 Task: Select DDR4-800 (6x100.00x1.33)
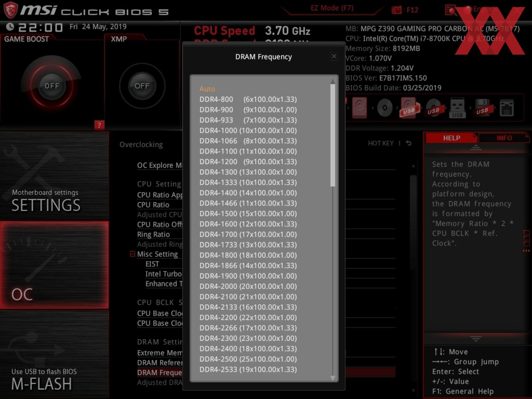click(x=248, y=99)
